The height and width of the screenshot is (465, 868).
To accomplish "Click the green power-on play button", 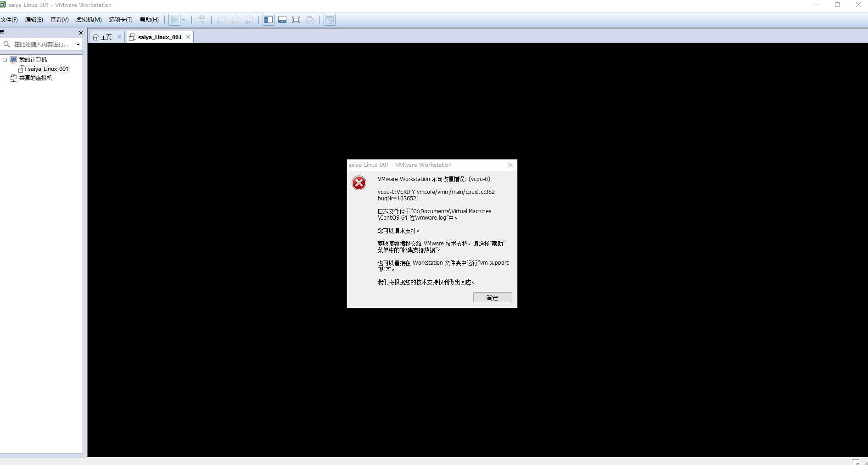I will pos(174,20).
